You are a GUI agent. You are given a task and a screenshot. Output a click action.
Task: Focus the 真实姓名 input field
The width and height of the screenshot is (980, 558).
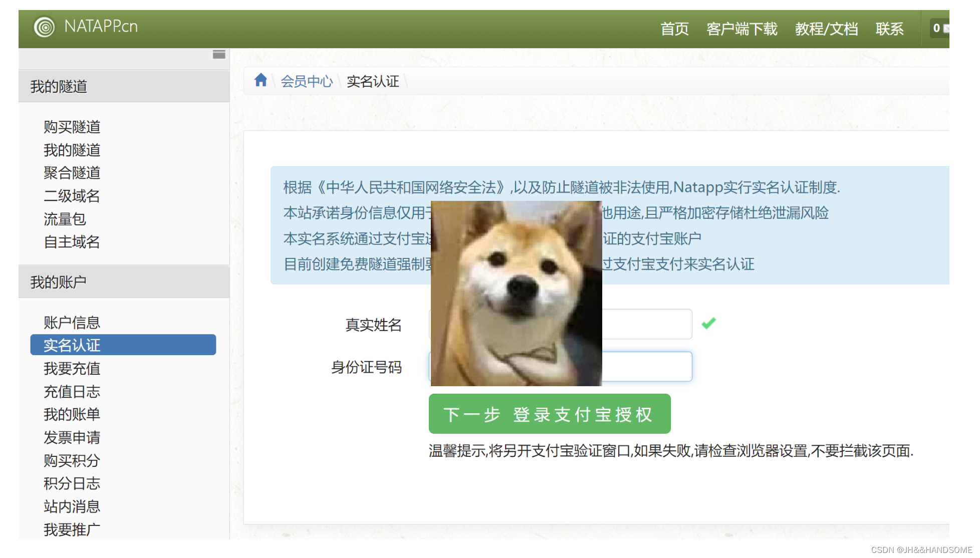646,324
